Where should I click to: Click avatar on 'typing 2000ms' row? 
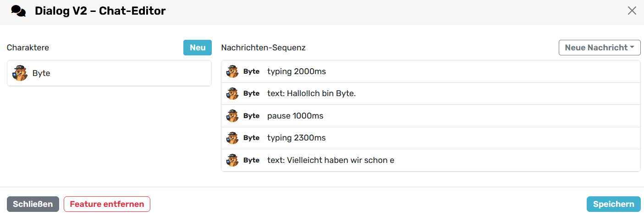tap(232, 71)
